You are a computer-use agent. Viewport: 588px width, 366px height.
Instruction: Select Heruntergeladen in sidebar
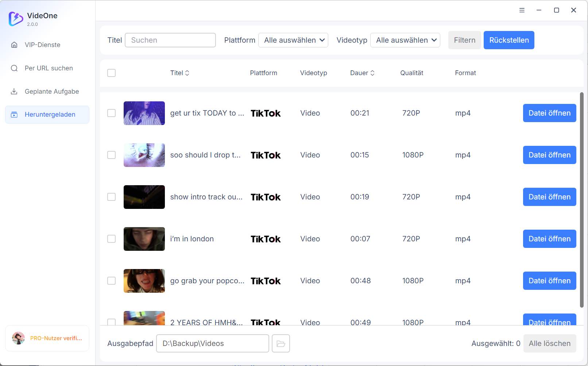47,114
